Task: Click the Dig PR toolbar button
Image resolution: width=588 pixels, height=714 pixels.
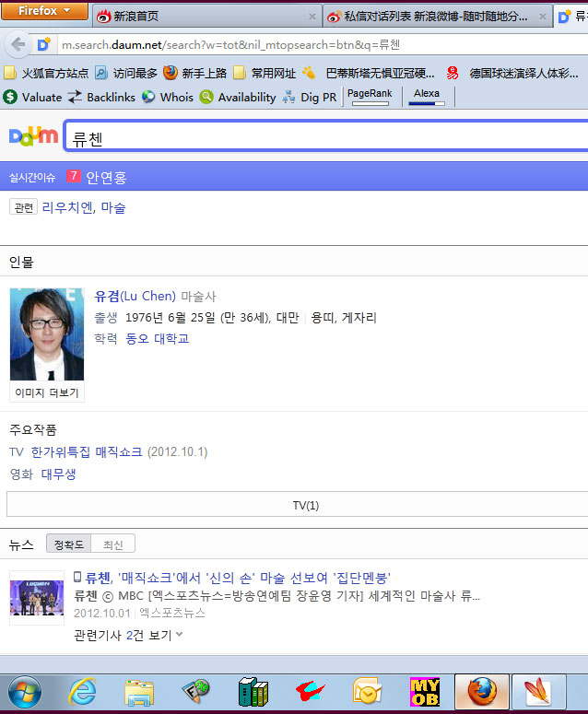Action: tap(310, 97)
